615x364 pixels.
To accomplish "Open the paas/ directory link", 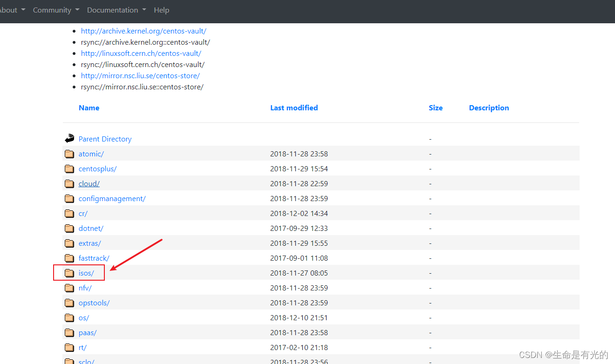I will click(x=88, y=332).
